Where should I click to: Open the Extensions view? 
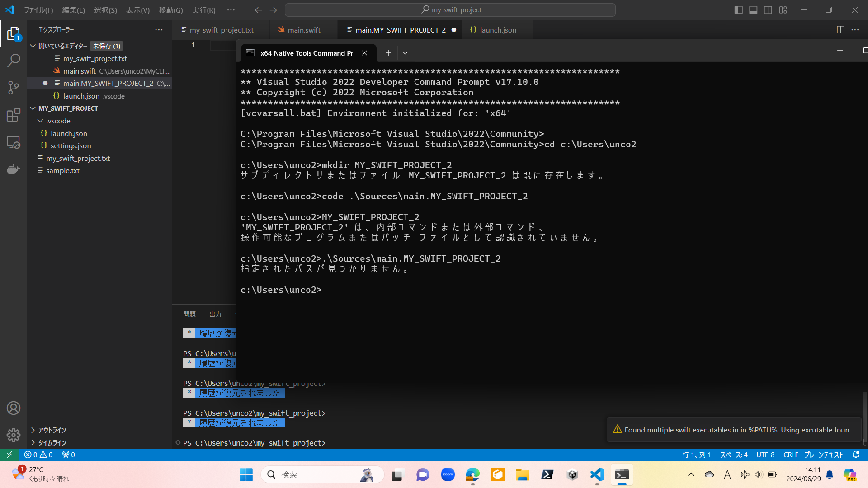pyautogui.click(x=14, y=115)
